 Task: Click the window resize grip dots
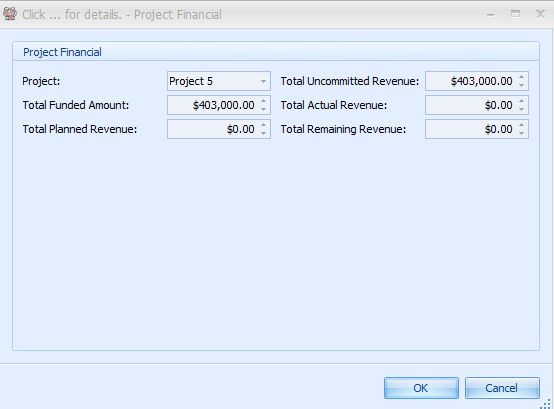click(x=546, y=404)
